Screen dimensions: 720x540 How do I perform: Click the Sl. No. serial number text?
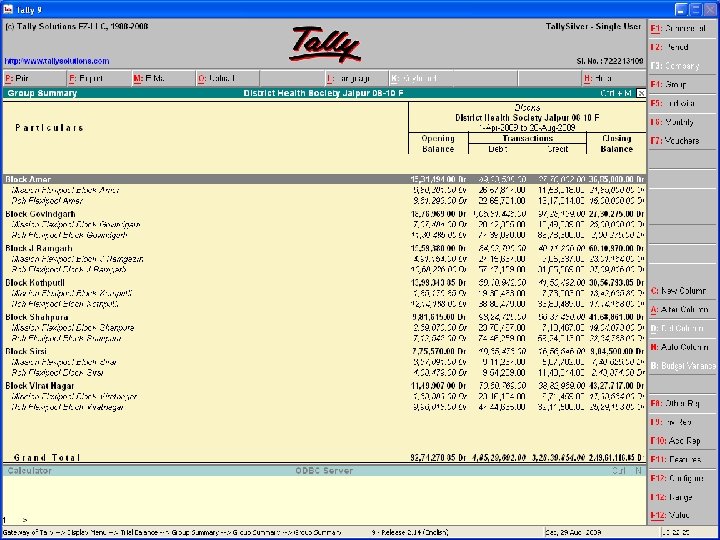(x=610, y=61)
